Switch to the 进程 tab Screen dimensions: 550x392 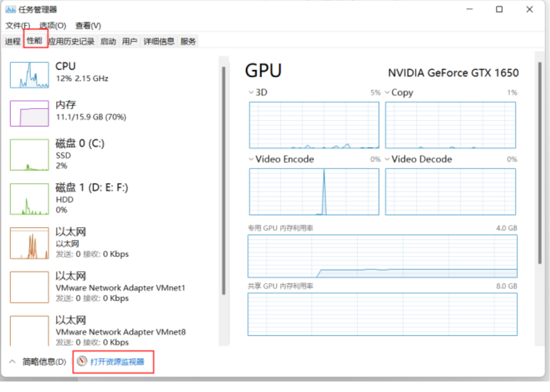(x=12, y=42)
